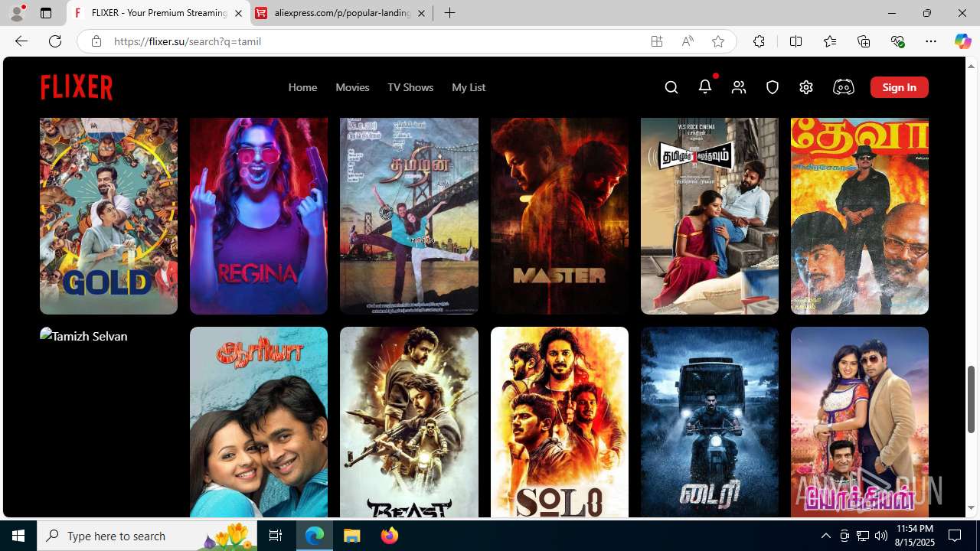980x551 pixels.
Task: Open the taskbar clock and date
Action: (x=914, y=536)
